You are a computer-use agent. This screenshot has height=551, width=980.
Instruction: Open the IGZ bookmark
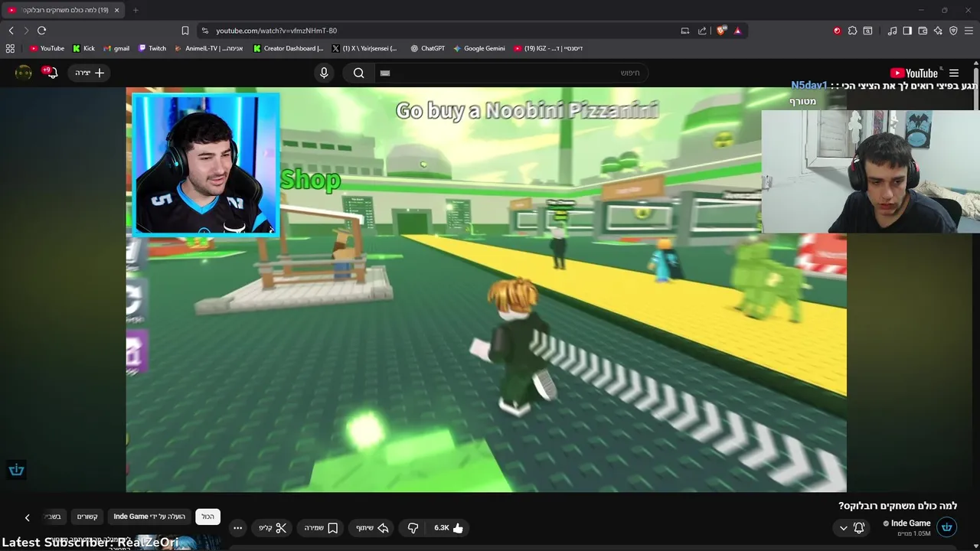tap(548, 48)
